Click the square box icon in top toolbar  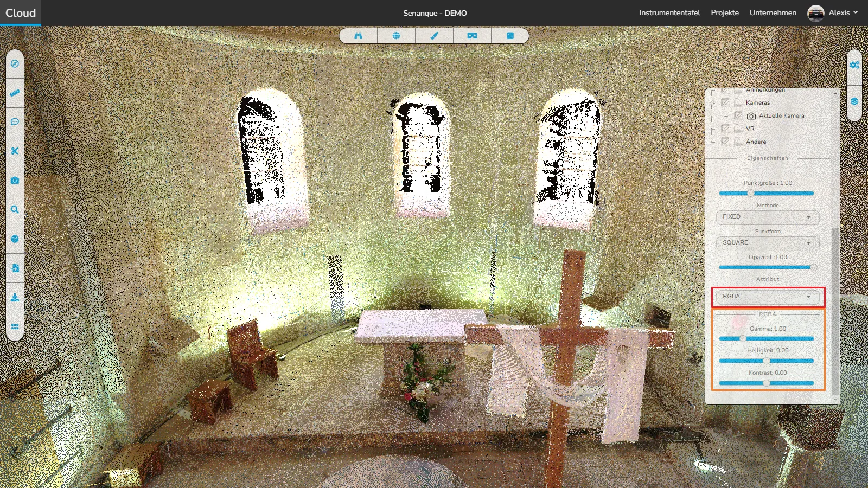click(510, 36)
